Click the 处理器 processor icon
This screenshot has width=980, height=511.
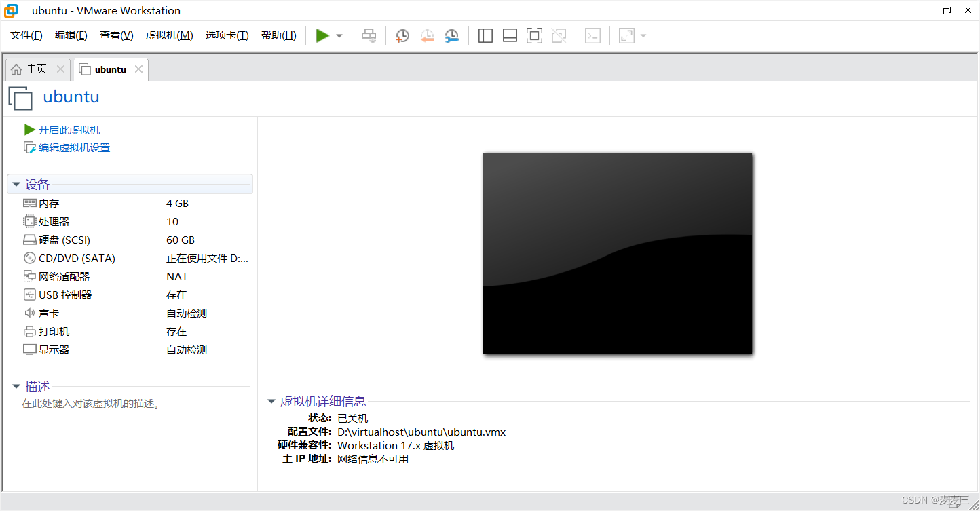click(x=29, y=221)
